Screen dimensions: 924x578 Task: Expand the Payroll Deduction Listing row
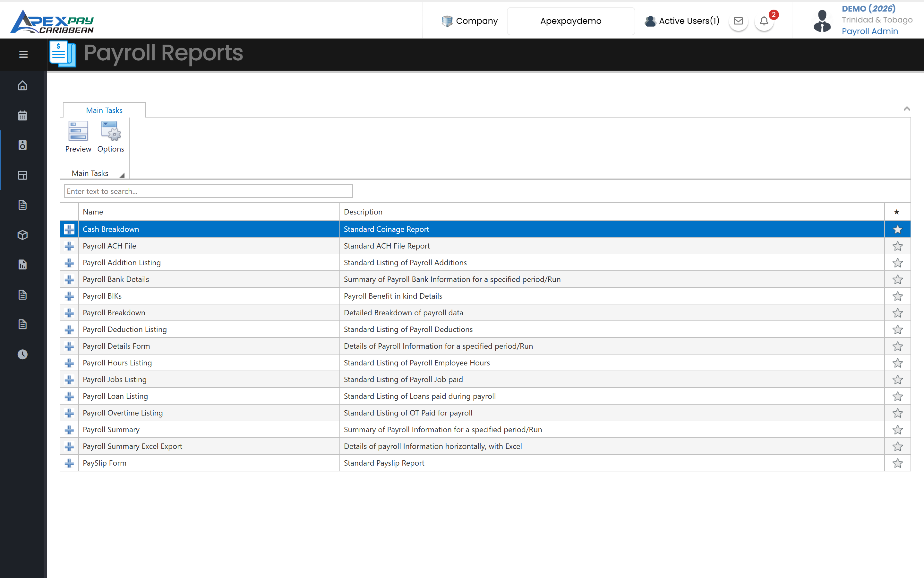click(x=69, y=329)
